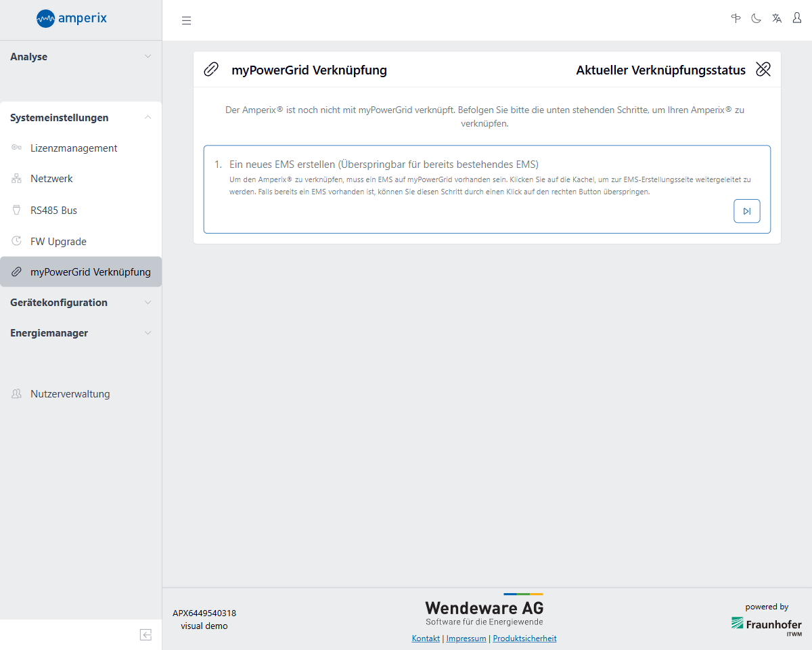Expand the Gerätekonfiguration section

[x=81, y=303]
